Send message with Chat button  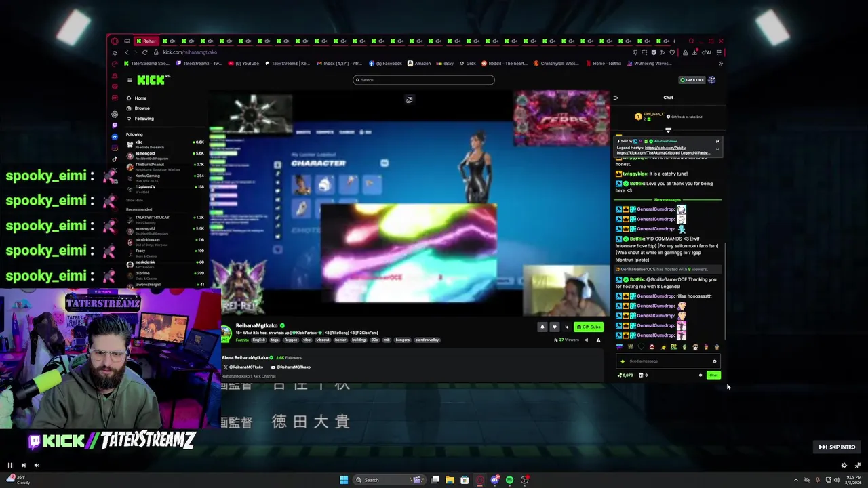(x=713, y=375)
